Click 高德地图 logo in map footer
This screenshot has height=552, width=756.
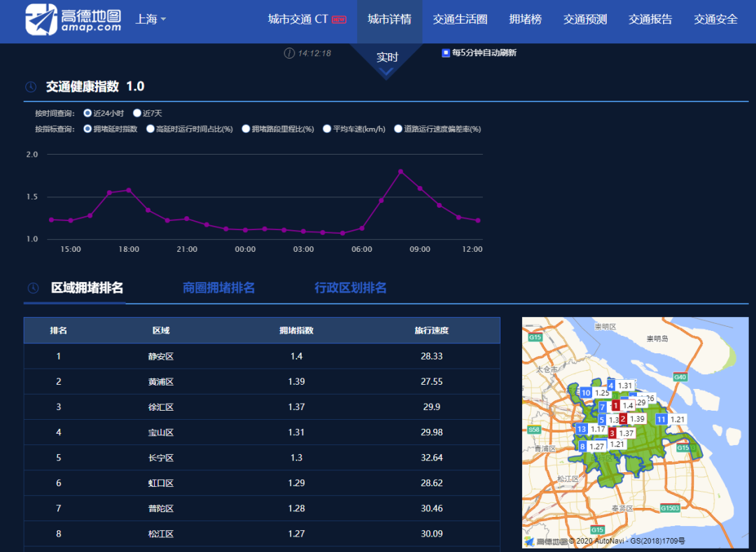[x=547, y=542]
